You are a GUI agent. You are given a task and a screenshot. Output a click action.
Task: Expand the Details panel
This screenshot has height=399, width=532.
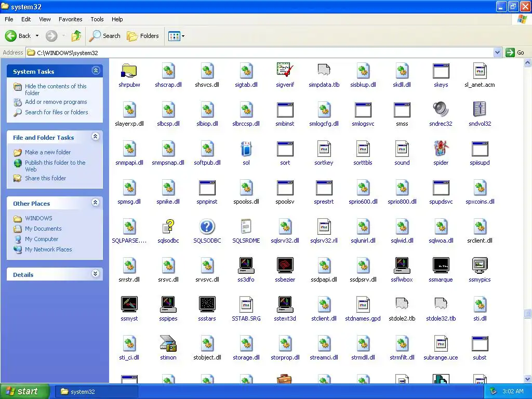point(96,274)
